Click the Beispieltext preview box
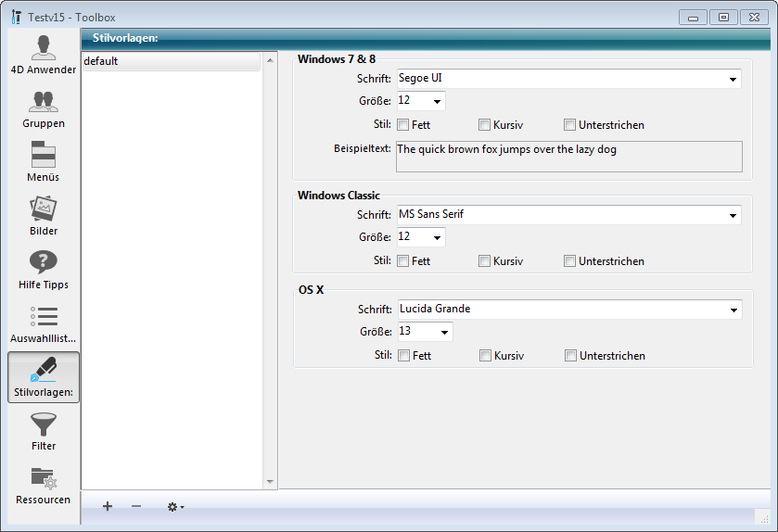 point(568,157)
